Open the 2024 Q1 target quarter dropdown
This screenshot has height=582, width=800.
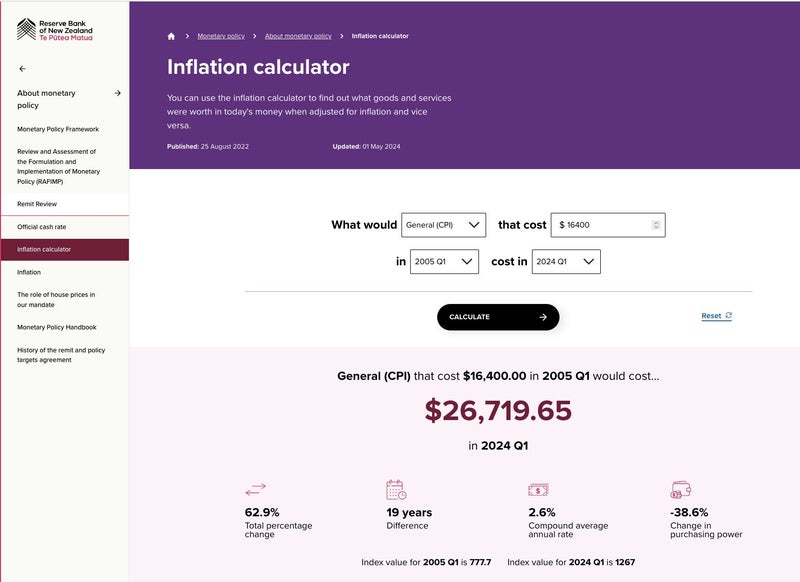566,262
